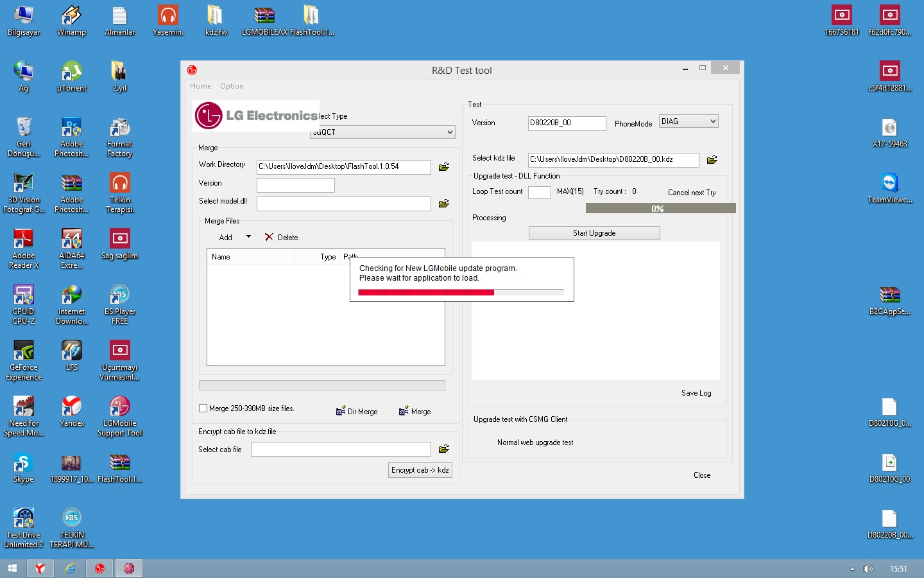Click Internet Explorer taskbar icon
Screen dimensions: 924x578
(70, 568)
